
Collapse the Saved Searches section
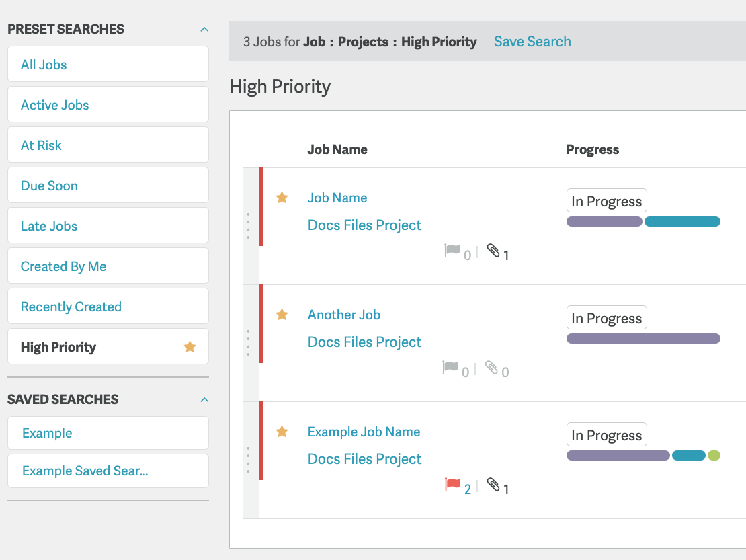pos(204,399)
